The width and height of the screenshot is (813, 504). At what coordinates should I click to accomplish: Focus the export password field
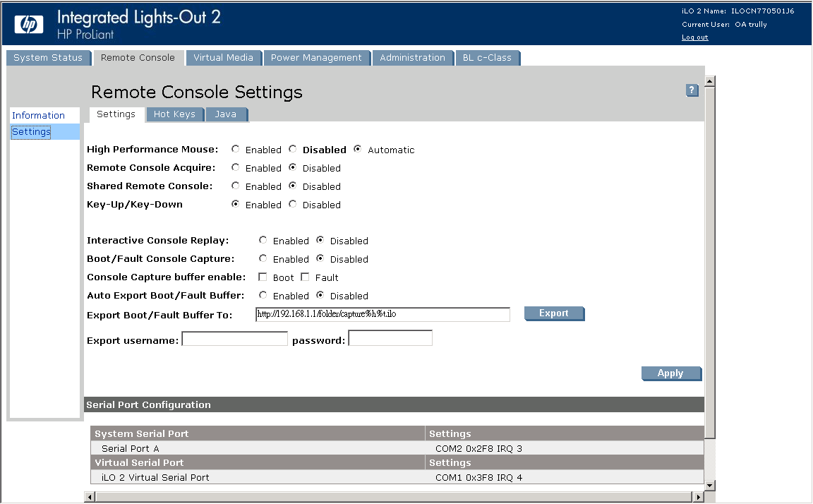tap(390, 339)
